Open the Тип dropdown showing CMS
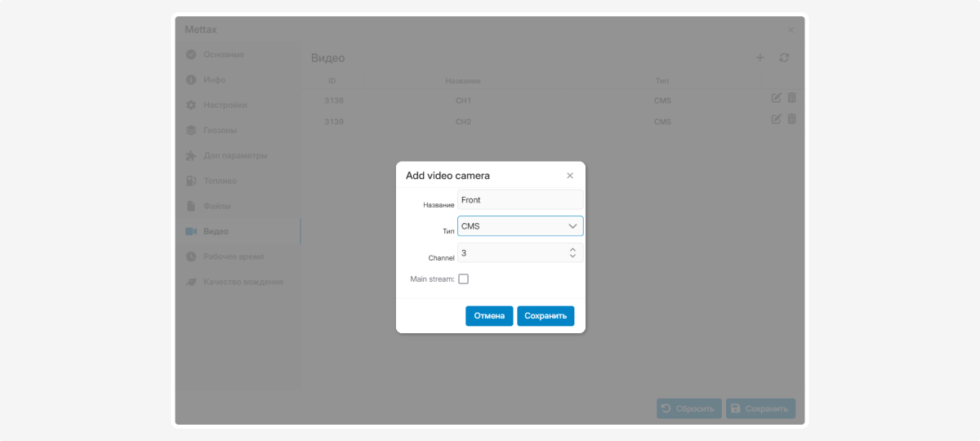Viewport: 980px width, 441px height. pyautogui.click(x=520, y=226)
